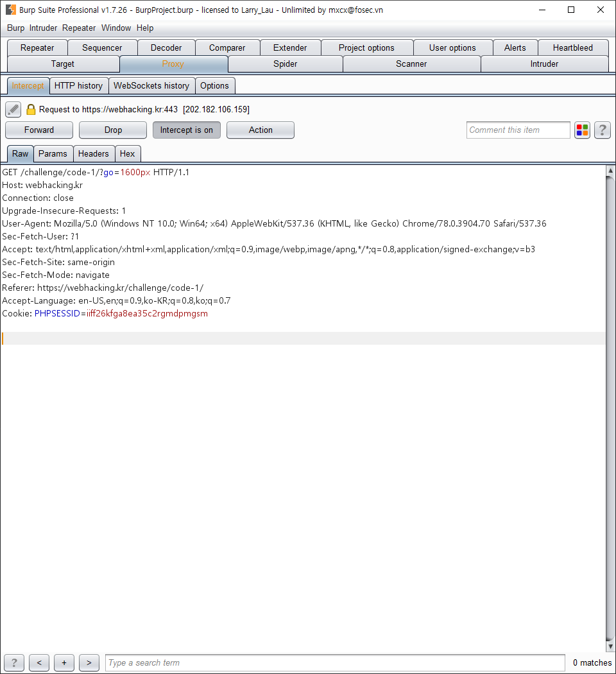Image resolution: width=616 pixels, height=674 pixels.
Task: Click the padlock HTTPS icon
Action: [x=31, y=110]
